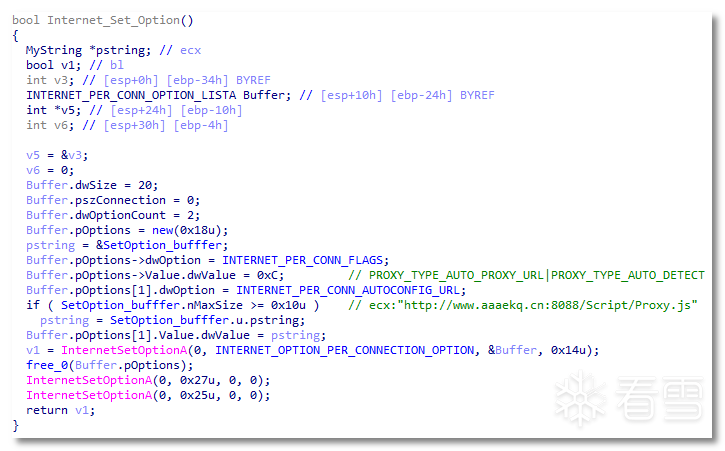Click the free_0 function call

pyautogui.click(x=110, y=365)
